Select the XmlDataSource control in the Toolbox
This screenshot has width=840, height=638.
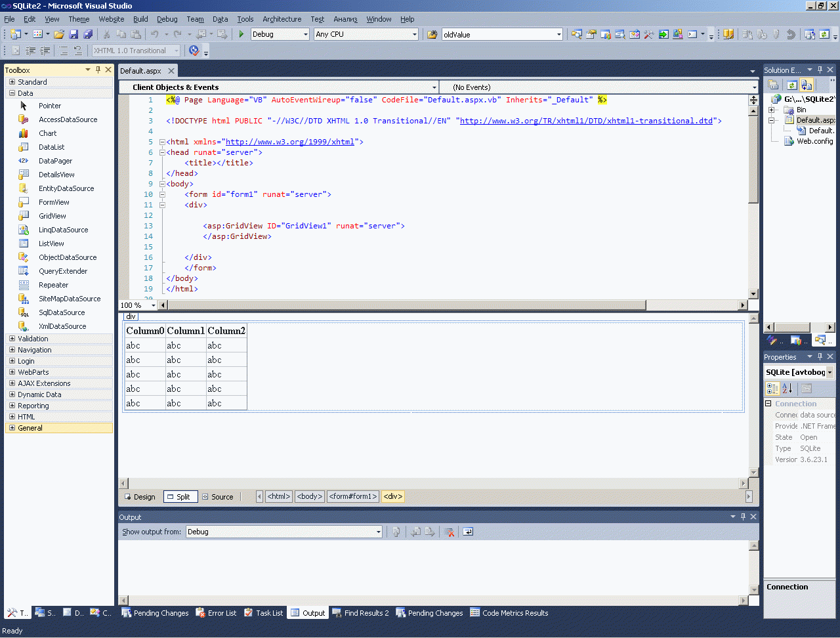(62, 326)
